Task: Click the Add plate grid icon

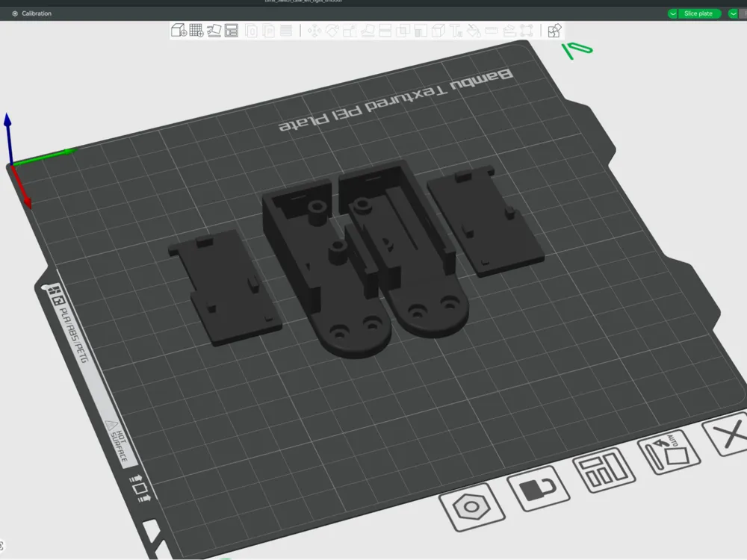Action: click(x=196, y=31)
